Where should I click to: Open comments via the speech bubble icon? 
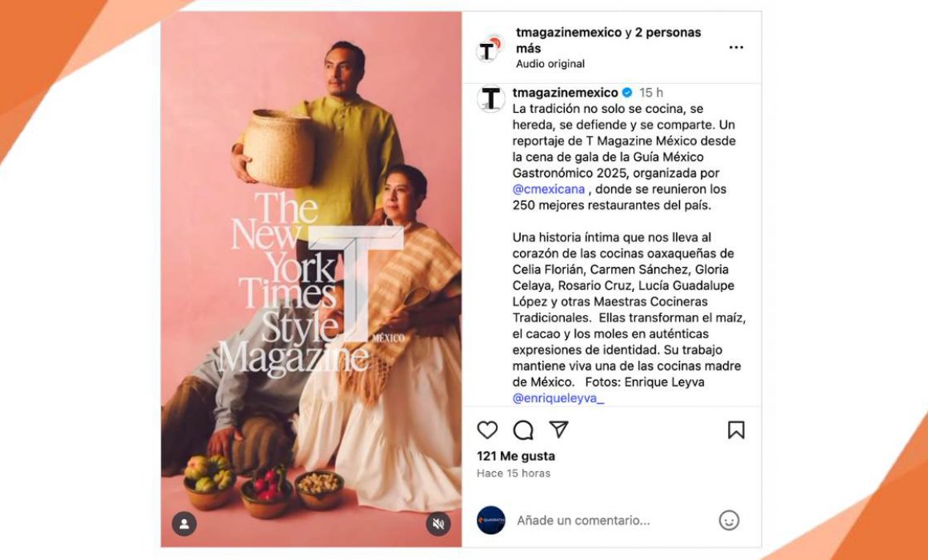(523, 430)
